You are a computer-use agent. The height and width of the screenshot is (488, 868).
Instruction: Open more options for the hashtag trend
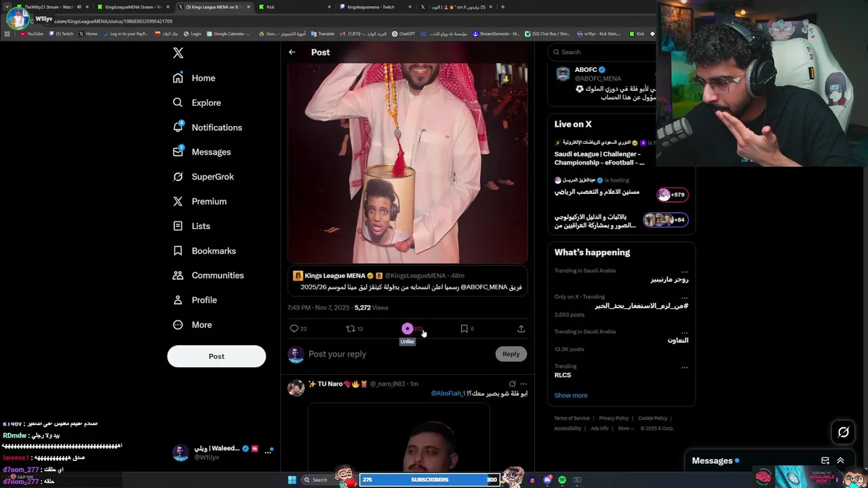pyautogui.click(x=684, y=297)
